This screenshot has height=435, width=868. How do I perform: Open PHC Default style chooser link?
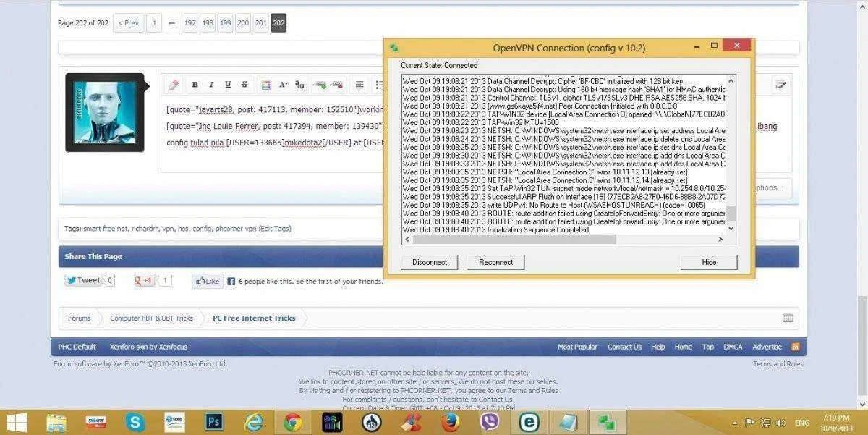point(77,347)
